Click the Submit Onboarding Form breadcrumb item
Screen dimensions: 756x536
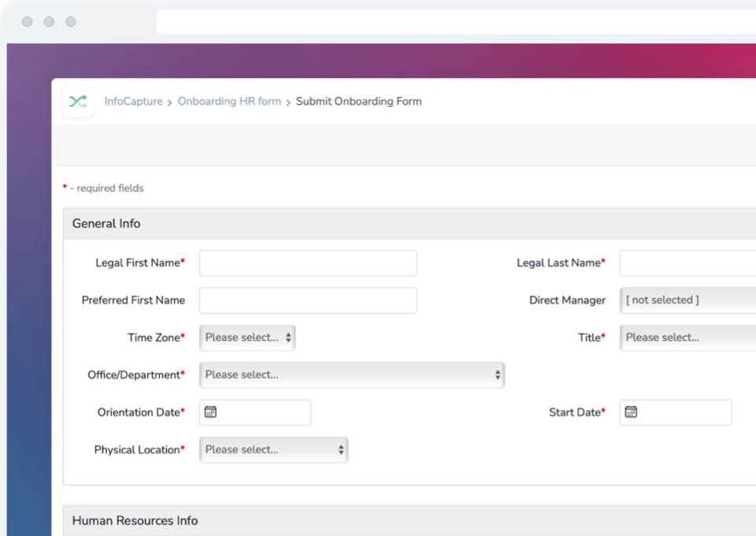pyautogui.click(x=358, y=102)
